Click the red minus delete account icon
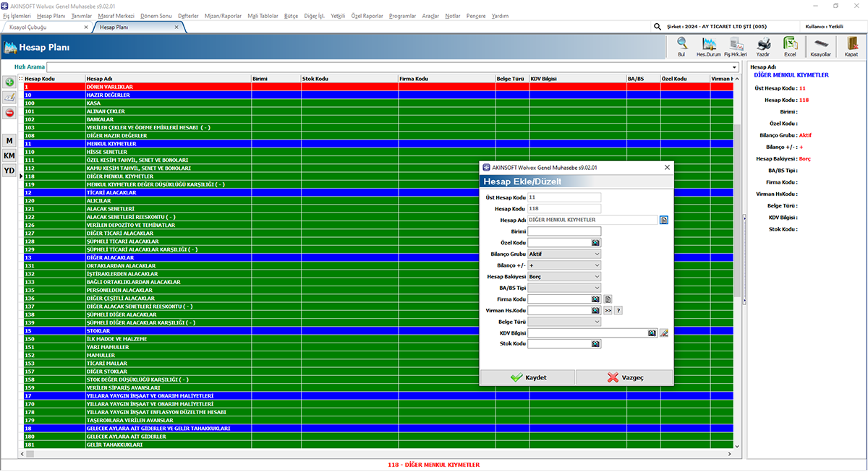Screen dimensions: 868x472 coord(9,113)
